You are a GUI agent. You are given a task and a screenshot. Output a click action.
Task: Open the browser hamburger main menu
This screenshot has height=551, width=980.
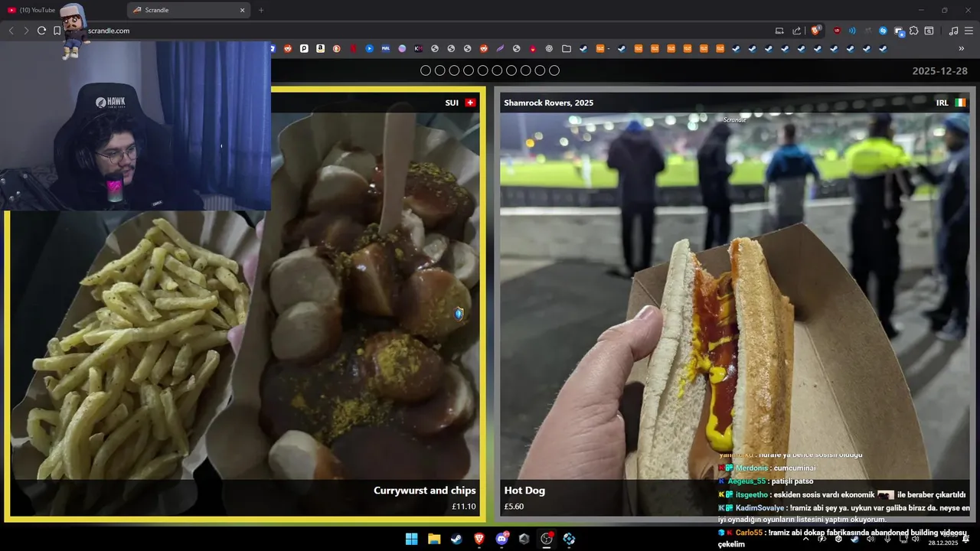(x=969, y=31)
